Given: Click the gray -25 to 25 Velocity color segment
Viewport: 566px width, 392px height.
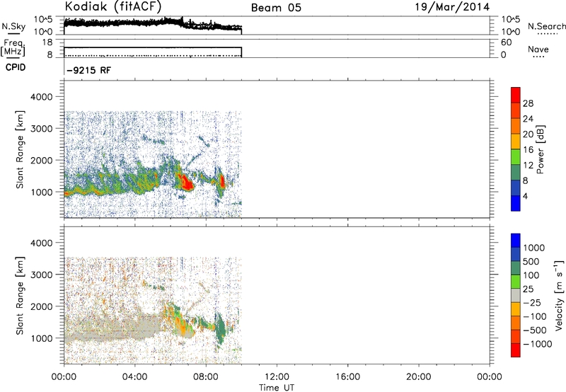Looking at the screenshot, I should 516,295.
